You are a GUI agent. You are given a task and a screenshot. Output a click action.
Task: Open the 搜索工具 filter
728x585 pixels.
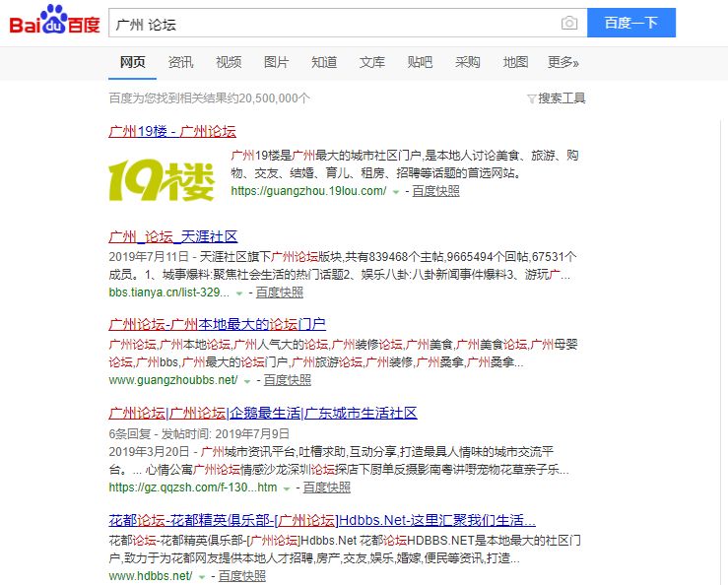[x=557, y=97]
